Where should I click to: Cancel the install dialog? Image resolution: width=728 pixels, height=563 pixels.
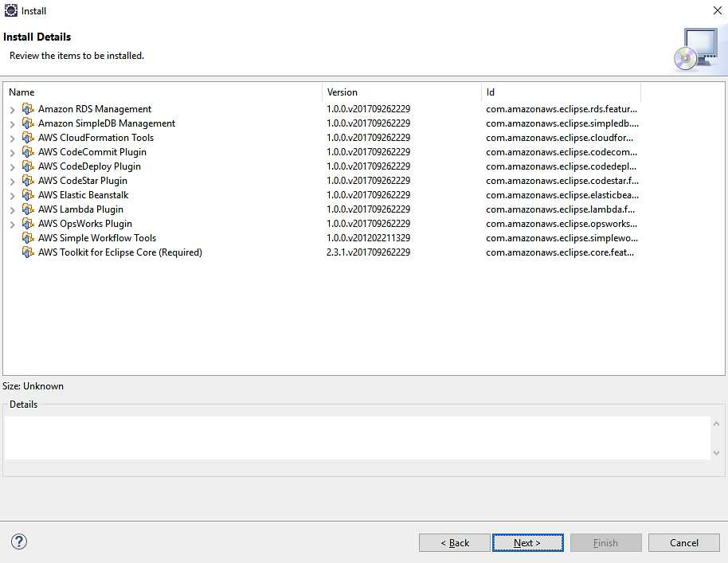684,542
